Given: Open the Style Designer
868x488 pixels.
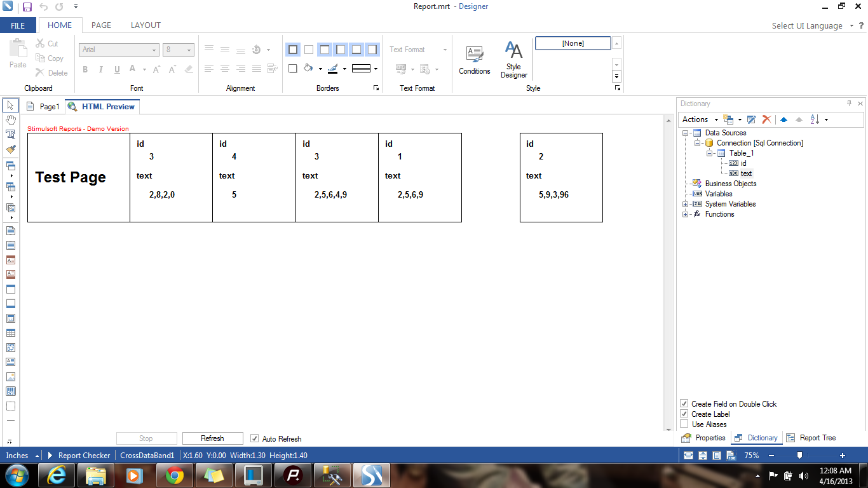Looking at the screenshot, I should click(513, 60).
